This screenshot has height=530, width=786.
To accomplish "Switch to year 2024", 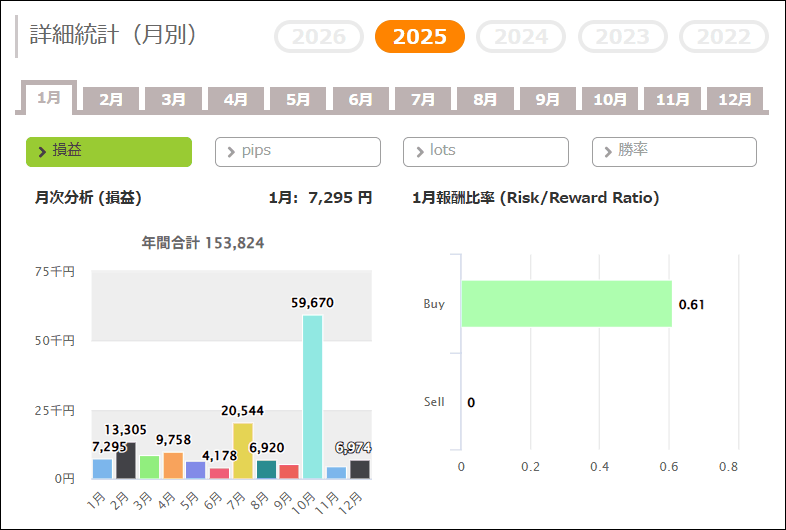I will tap(521, 37).
